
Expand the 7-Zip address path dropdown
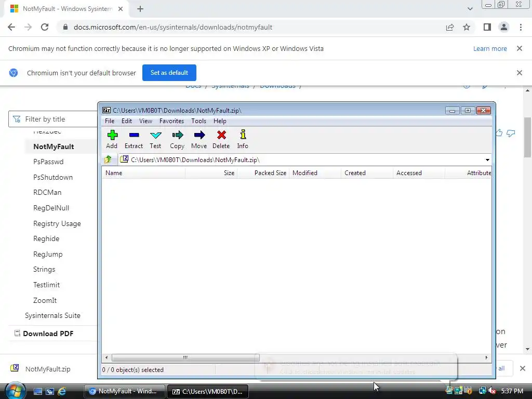click(x=487, y=160)
